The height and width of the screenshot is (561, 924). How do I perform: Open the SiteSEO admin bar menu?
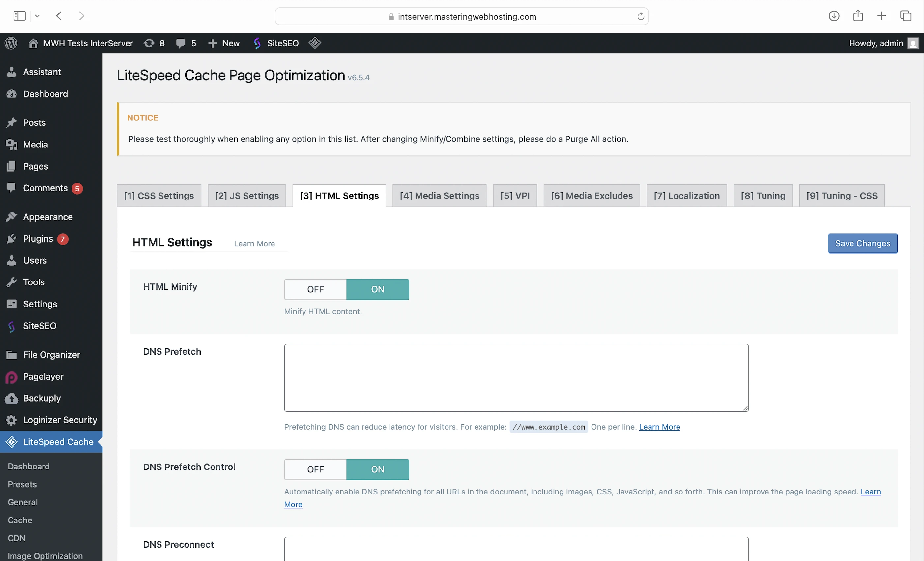point(276,43)
